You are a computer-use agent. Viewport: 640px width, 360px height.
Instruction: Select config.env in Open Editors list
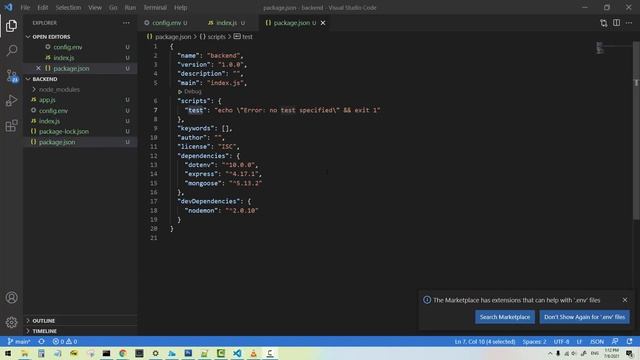(80, 47)
